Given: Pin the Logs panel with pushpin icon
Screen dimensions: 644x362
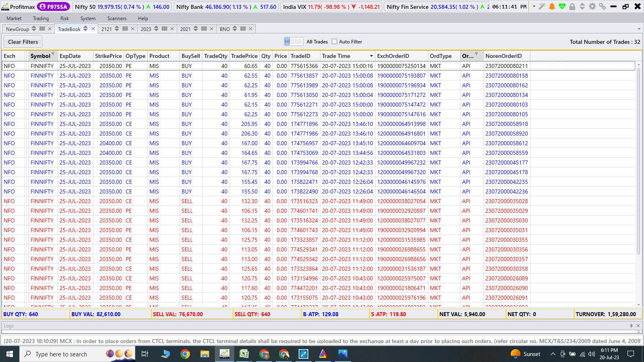Looking at the screenshot, I should coord(631,326).
